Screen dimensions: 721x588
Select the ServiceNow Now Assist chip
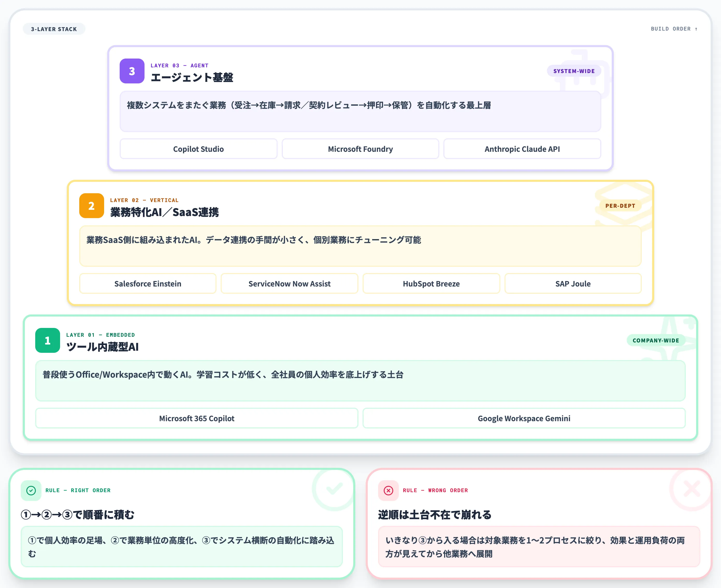pyautogui.click(x=290, y=283)
